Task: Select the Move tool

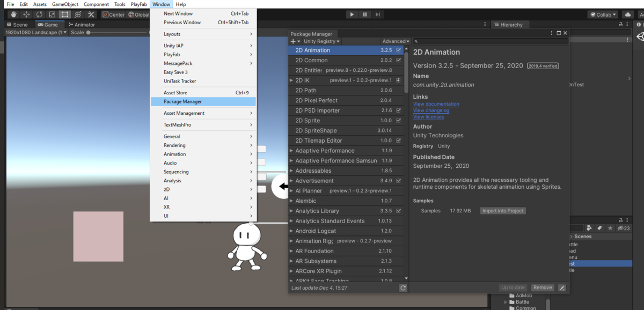Action: [26, 14]
